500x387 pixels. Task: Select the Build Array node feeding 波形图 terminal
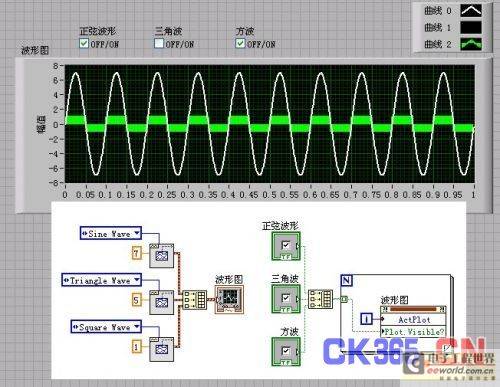click(195, 300)
